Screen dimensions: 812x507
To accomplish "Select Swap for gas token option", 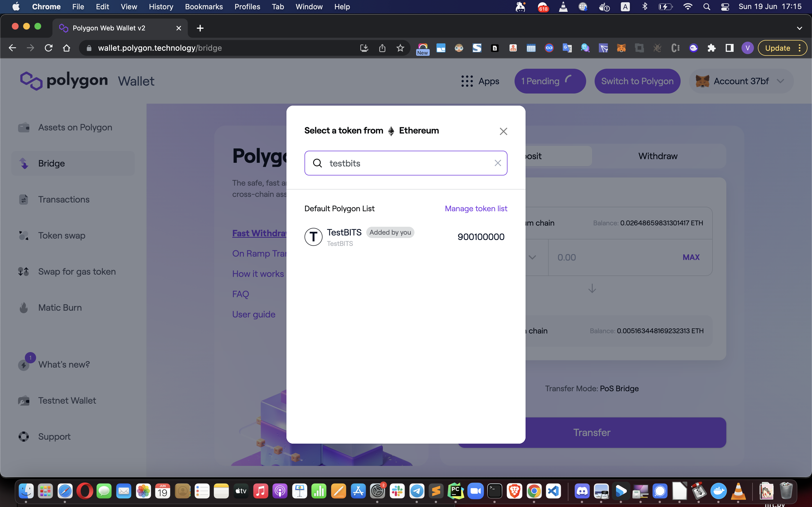I will [x=77, y=272].
